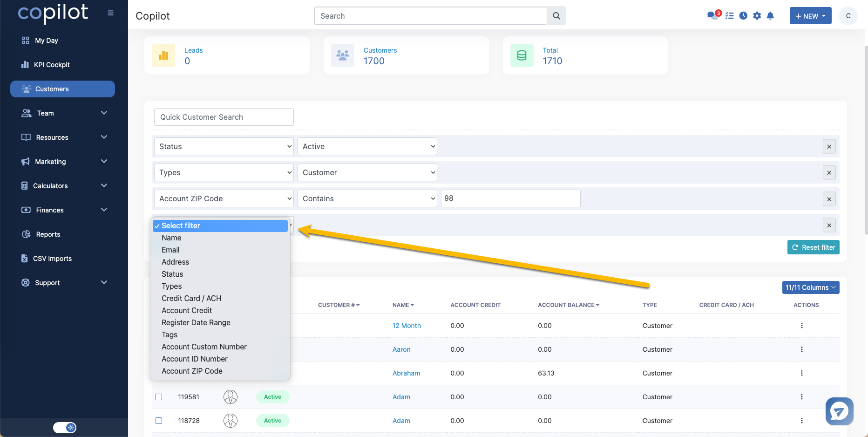The image size is (868, 437).
Task: Click the Reset filter button
Action: pyautogui.click(x=813, y=247)
